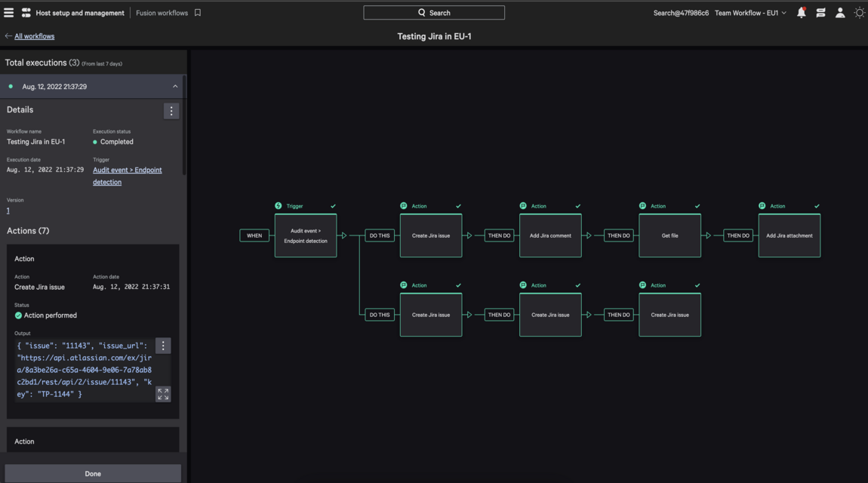The height and width of the screenshot is (483, 868).
Task: Open the Team Workflow - EU1 dropdown
Action: [x=750, y=13]
